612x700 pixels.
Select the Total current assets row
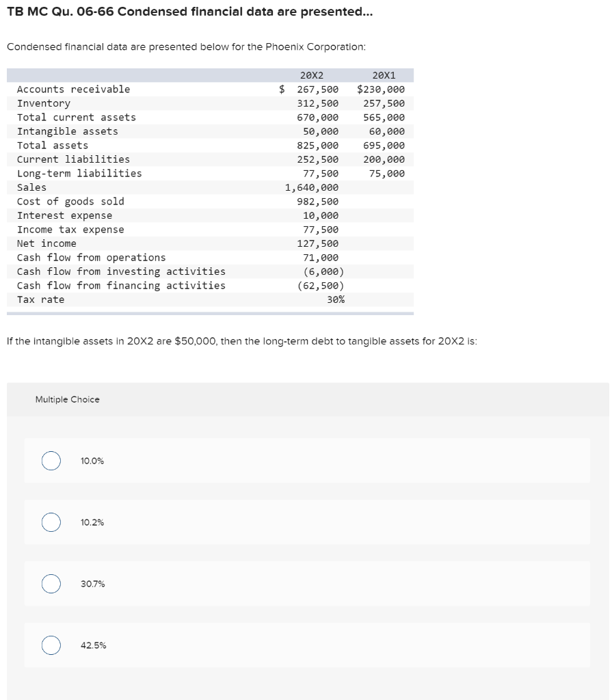[x=205, y=117]
